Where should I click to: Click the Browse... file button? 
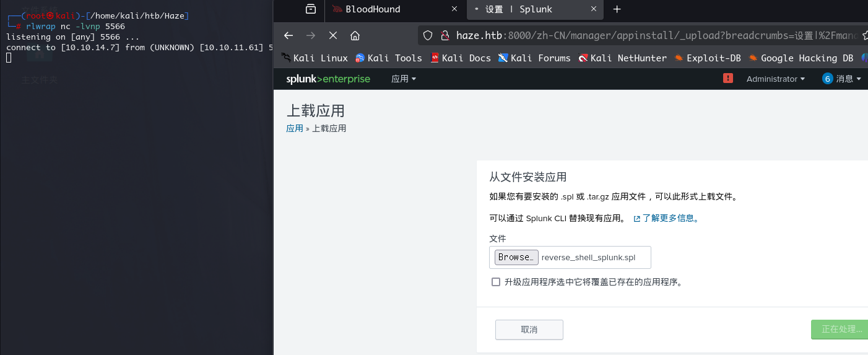(x=516, y=257)
